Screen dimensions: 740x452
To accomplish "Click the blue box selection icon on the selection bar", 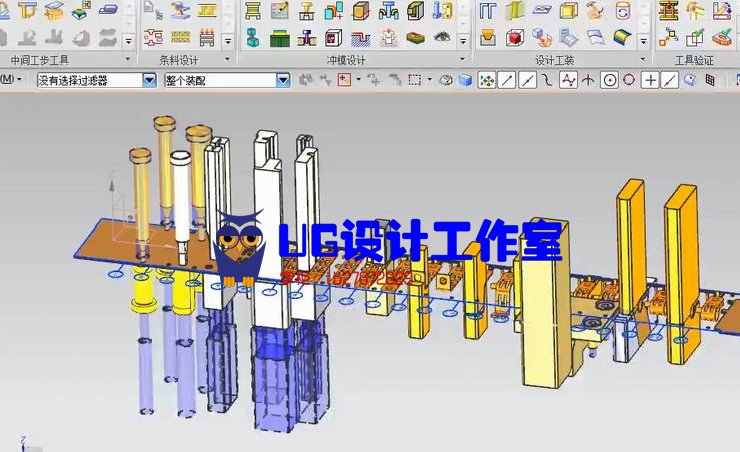I will (465, 80).
